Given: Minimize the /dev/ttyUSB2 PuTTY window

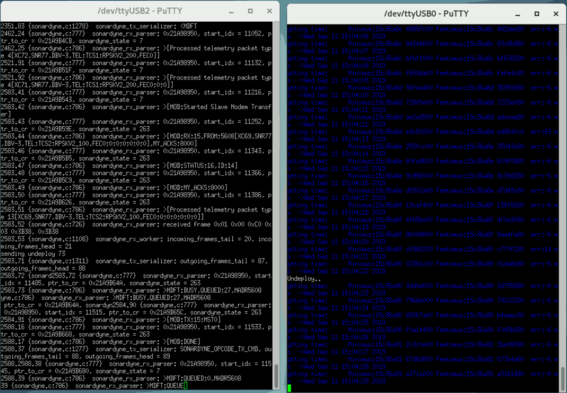Looking at the screenshot, I should (x=231, y=11).
